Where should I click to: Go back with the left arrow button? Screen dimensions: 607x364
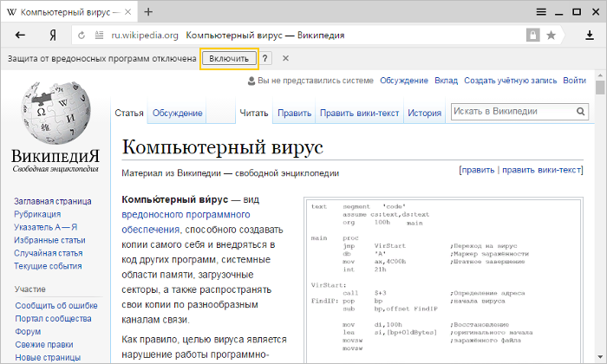pyautogui.click(x=20, y=36)
